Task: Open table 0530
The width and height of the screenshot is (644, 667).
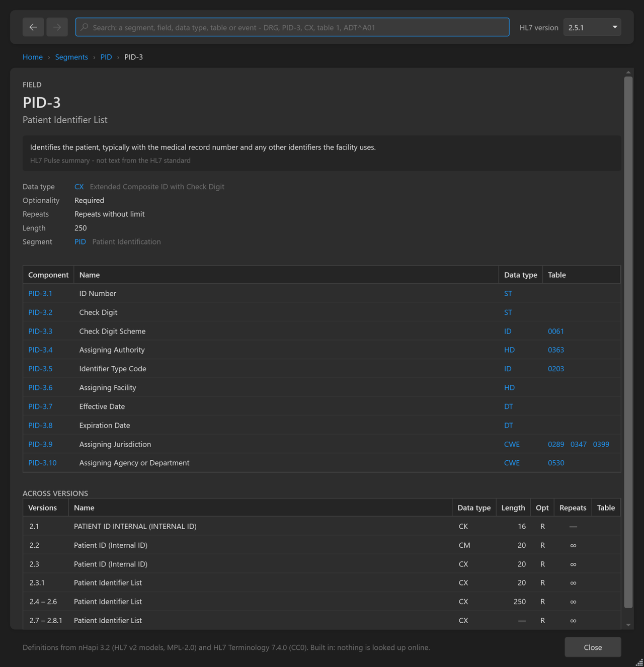Action: (x=556, y=463)
